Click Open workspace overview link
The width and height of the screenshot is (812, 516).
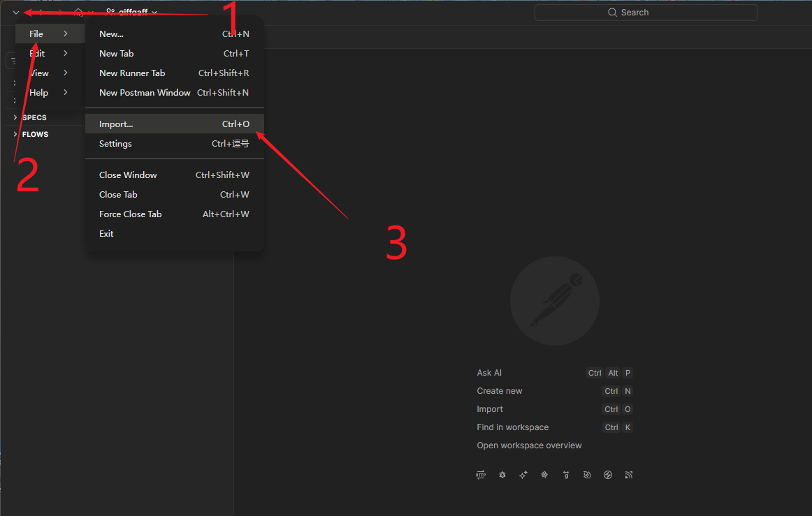pos(529,445)
